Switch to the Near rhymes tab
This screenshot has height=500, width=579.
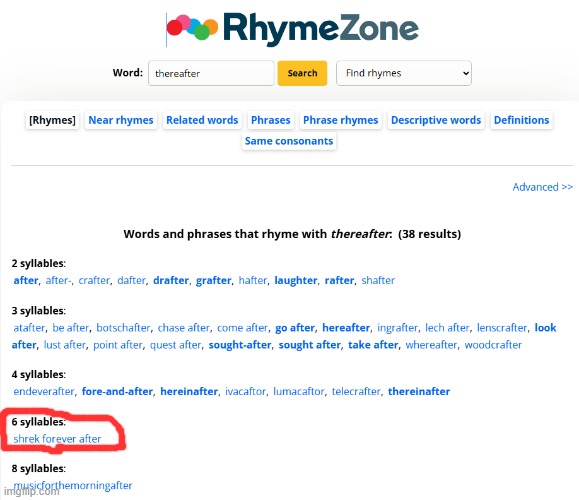pyautogui.click(x=121, y=120)
